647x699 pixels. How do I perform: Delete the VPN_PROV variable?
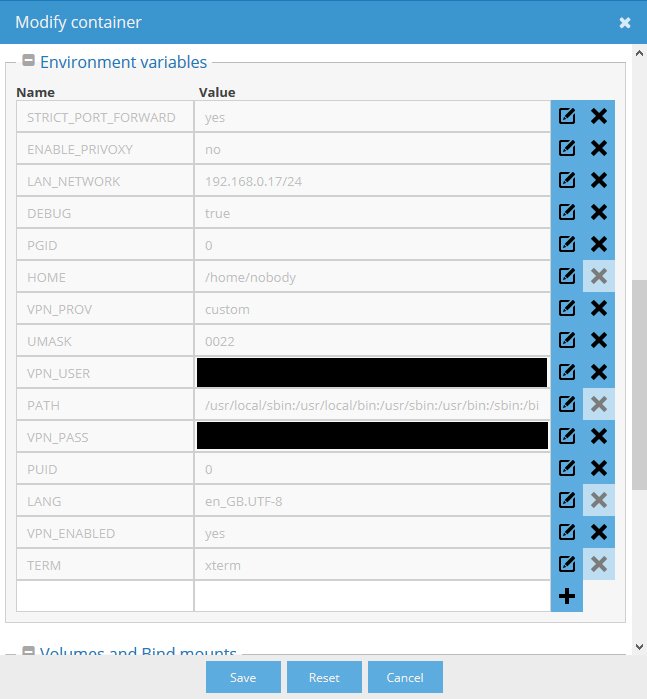point(599,308)
